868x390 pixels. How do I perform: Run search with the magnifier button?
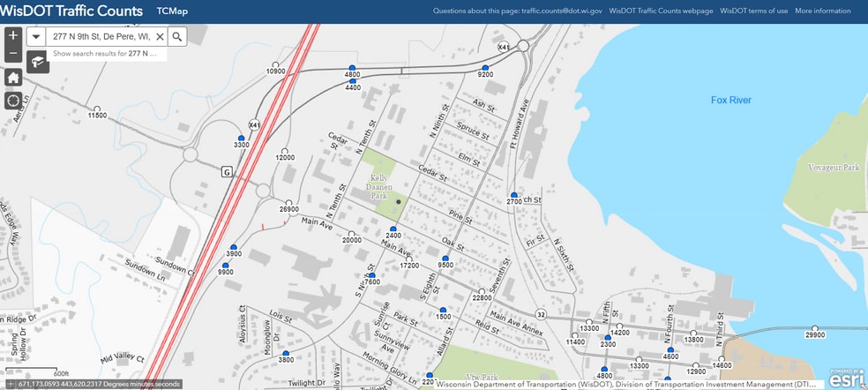(x=177, y=36)
